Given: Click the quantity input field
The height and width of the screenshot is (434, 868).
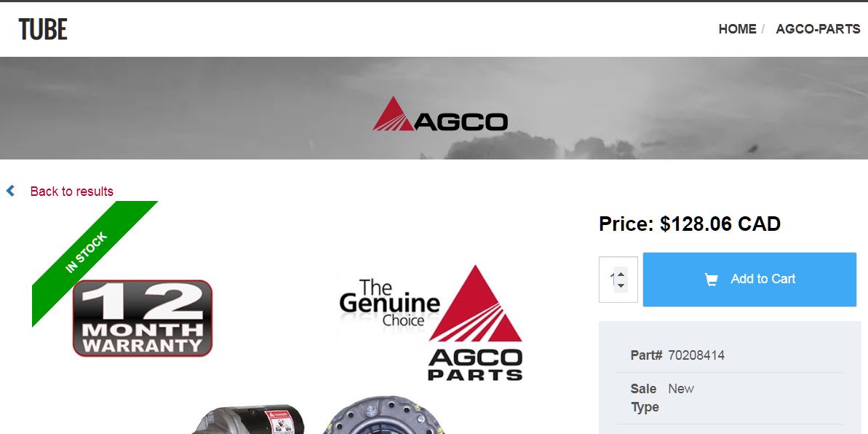Looking at the screenshot, I should click(618, 280).
